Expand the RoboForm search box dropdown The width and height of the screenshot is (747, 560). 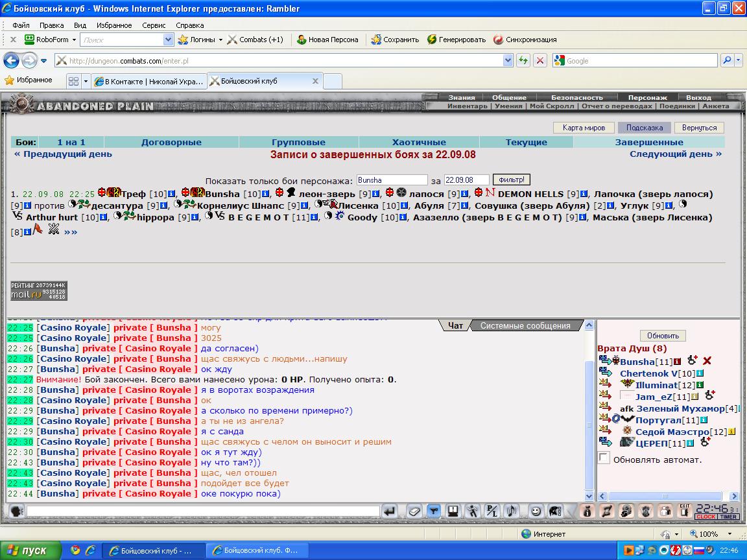(x=168, y=40)
